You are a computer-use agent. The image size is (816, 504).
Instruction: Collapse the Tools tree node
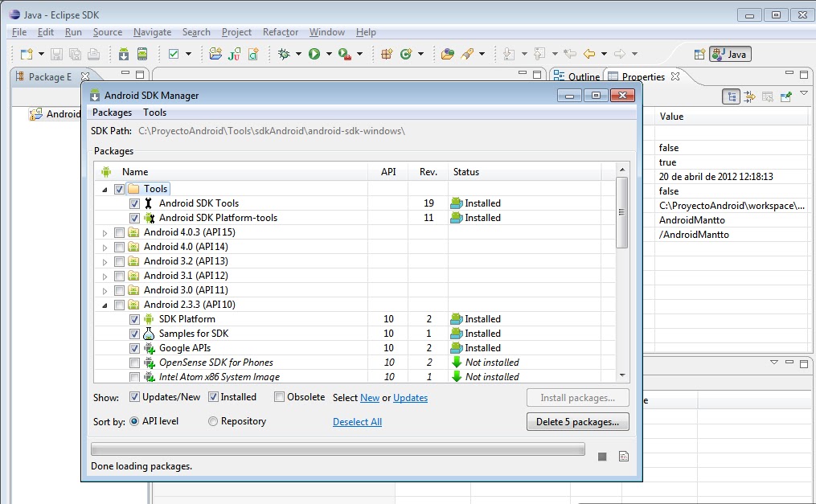(x=105, y=190)
